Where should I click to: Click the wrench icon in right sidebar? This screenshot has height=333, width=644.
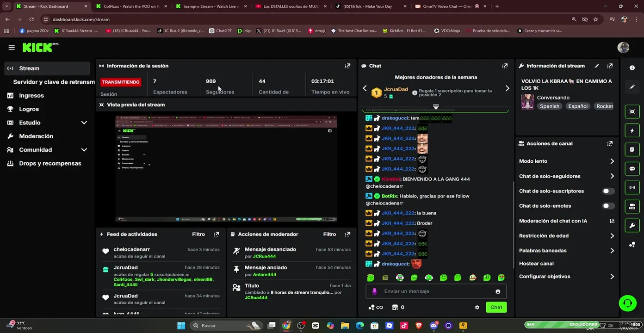[632, 226]
